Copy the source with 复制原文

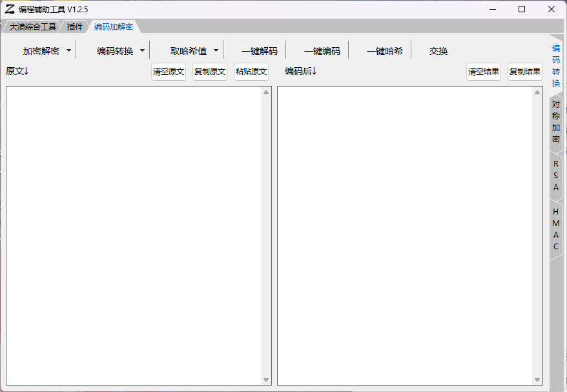click(210, 72)
